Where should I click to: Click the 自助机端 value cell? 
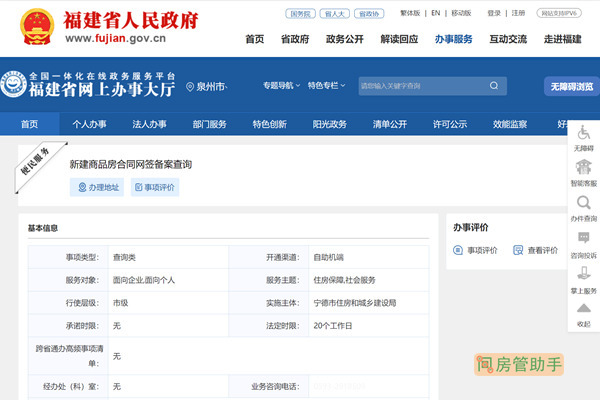(369, 257)
